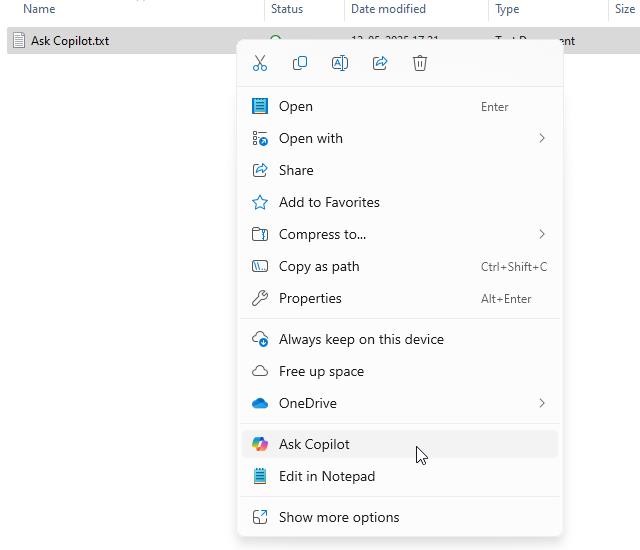
Task: Click the Copy icon in context menu
Action: 300,63
